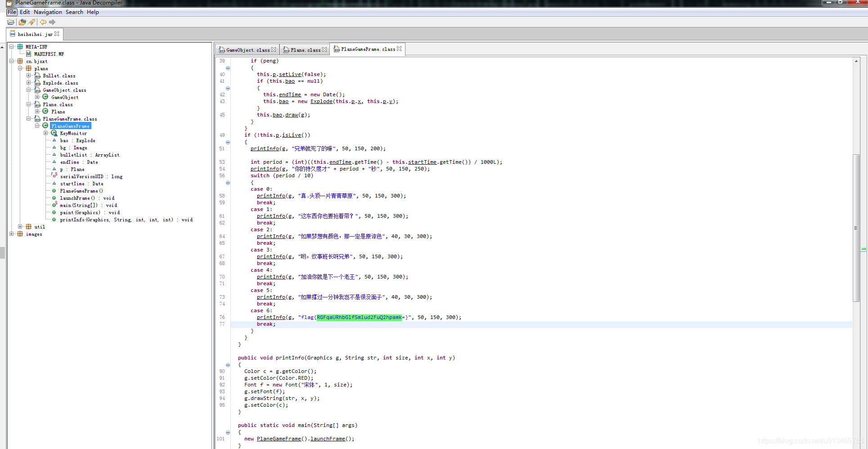Collapse the plane package node

20,68
